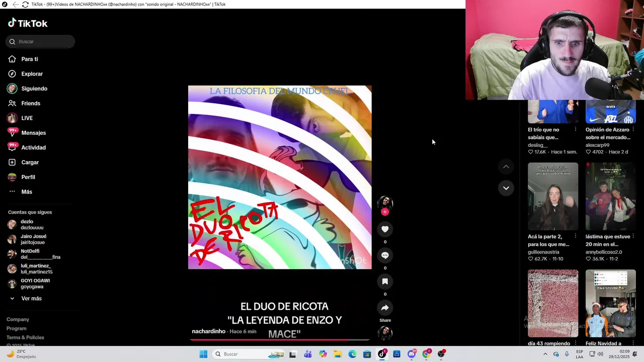Click the Company footer link
The width and height of the screenshot is (644, 362).
[x=18, y=320]
